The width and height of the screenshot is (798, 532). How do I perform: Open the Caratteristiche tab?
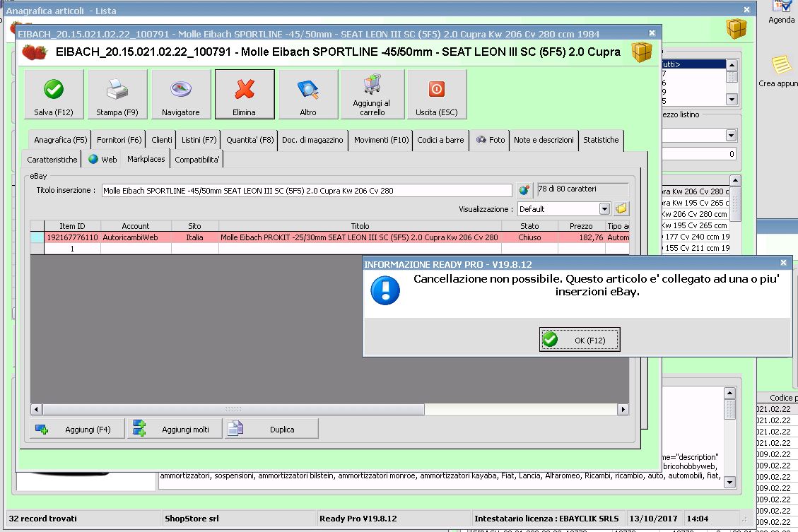tap(52, 159)
